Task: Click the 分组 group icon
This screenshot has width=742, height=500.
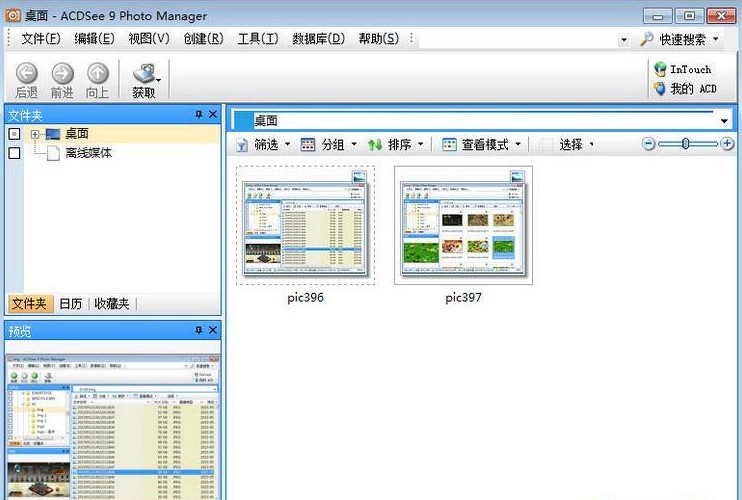Action: click(x=308, y=145)
